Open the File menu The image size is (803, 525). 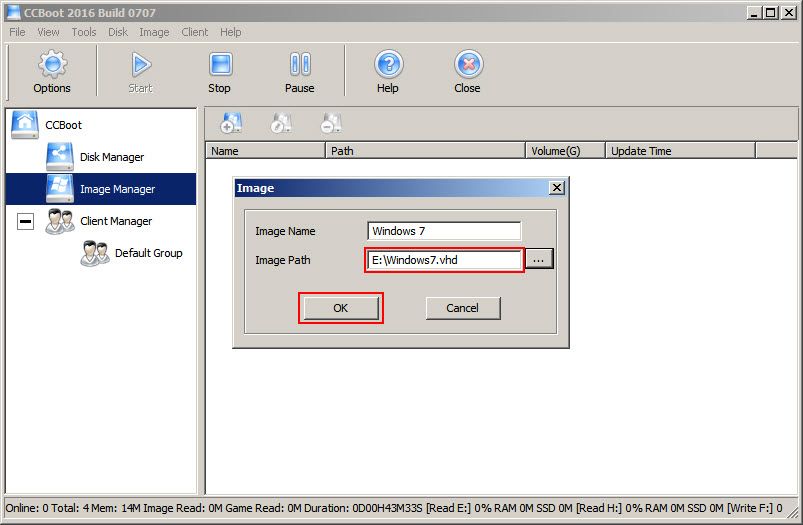17,32
